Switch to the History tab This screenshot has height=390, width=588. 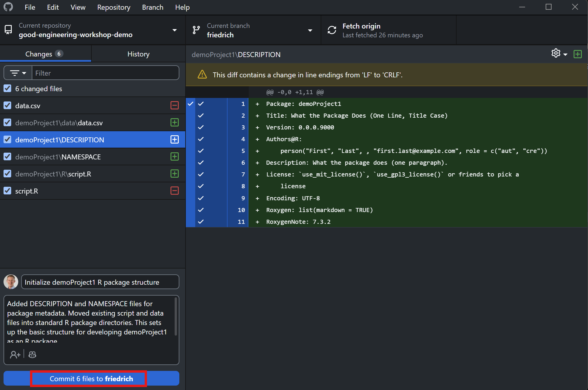coord(138,54)
